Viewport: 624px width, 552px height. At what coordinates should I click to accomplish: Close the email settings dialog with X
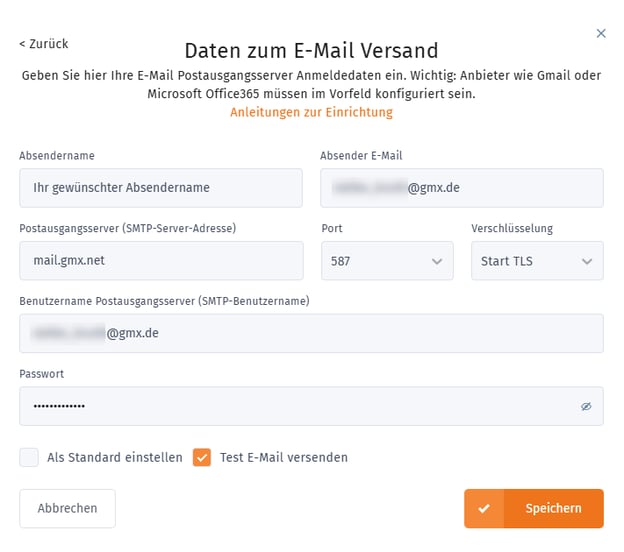[601, 33]
